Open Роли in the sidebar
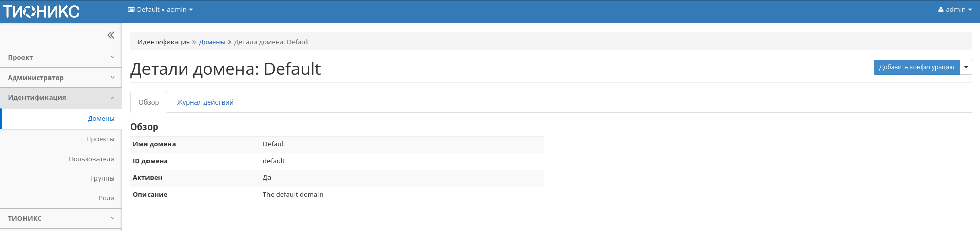Screen dimensions: 980x231 pos(106,198)
